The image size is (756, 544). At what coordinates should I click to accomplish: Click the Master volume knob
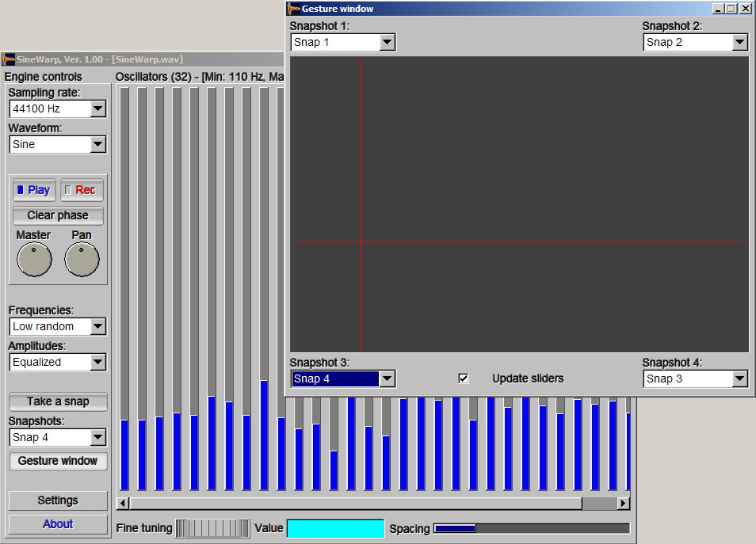[x=34, y=260]
